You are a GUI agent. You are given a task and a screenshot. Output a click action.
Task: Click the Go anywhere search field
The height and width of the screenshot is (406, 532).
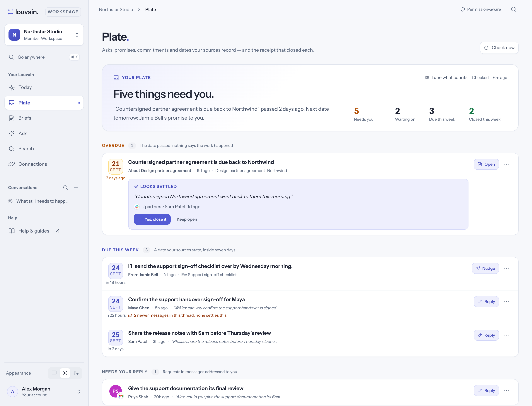[x=44, y=57]
